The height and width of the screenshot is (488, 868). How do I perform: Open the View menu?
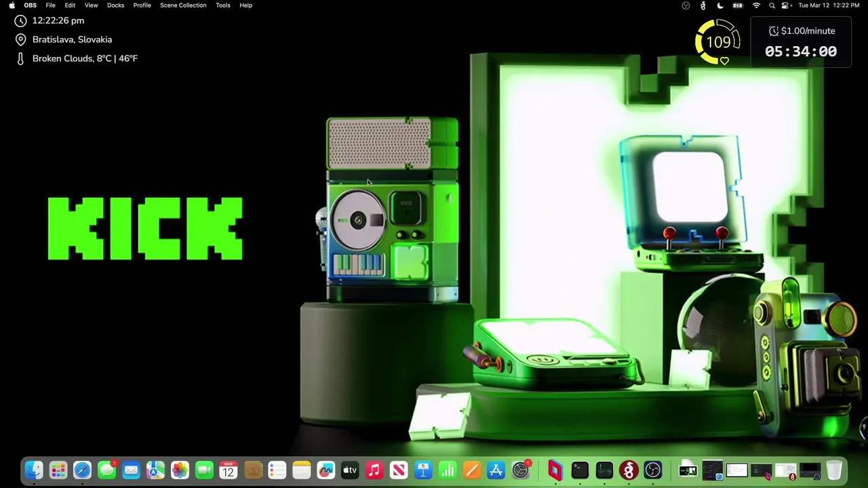[x=91, y=5]
